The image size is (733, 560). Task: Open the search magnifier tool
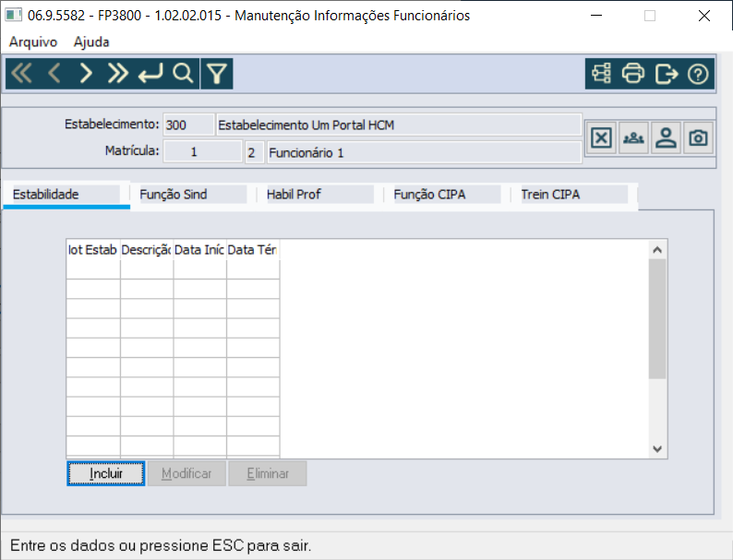[183, 74]
